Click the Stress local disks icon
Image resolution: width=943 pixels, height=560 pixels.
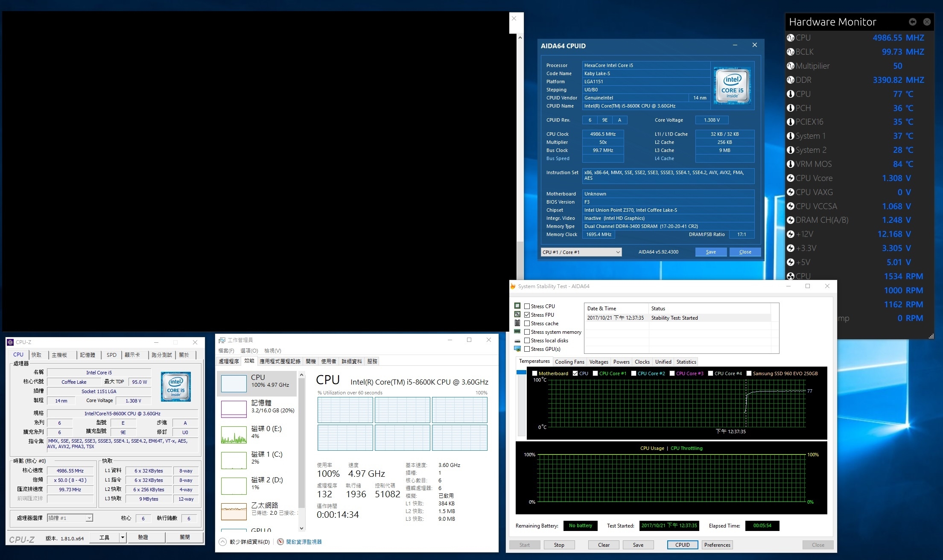click(x=517, y=341)
